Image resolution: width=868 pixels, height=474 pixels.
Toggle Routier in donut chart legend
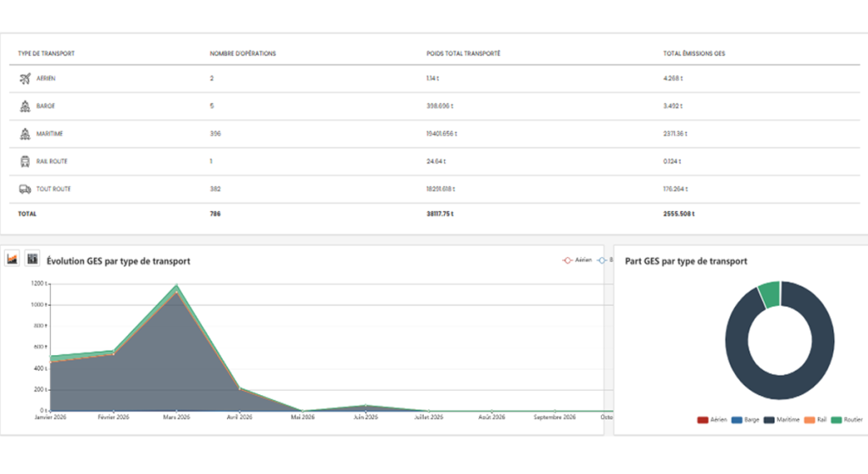point(847,420)
